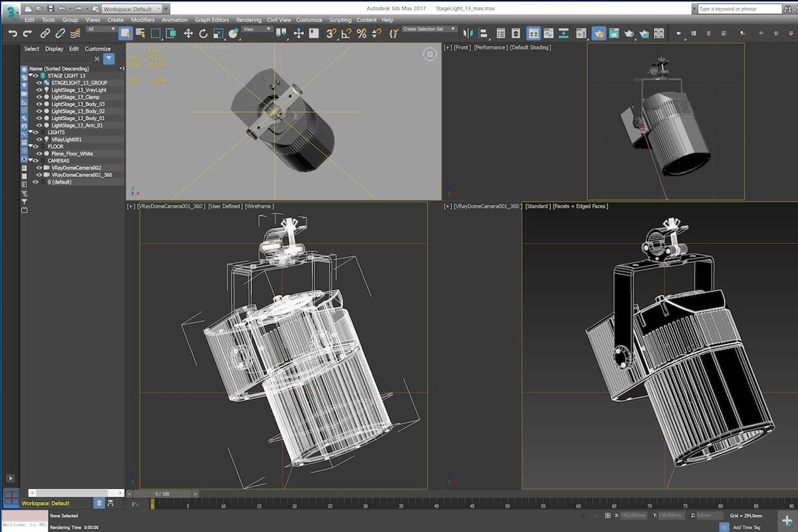
Task: Open the selection filter All dropdown
Action: [x=101, y=29]
